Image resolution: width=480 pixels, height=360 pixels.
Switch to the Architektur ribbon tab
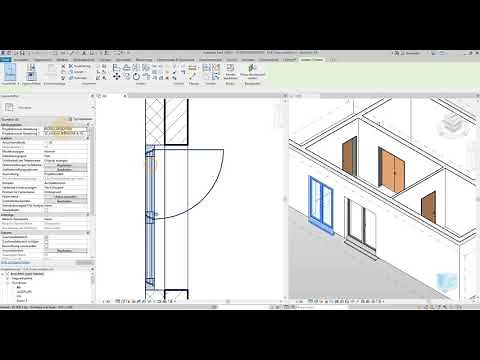[22, 60]
